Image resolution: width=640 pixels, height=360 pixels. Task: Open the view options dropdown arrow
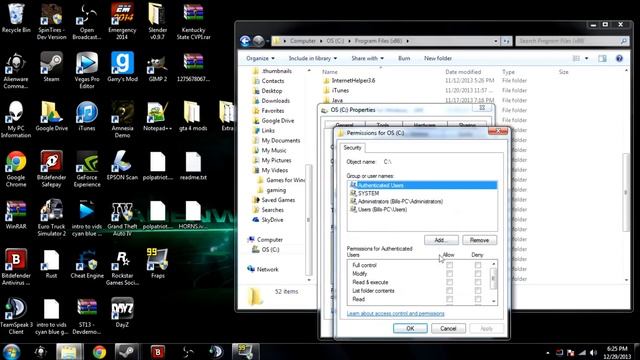[587, 58]
